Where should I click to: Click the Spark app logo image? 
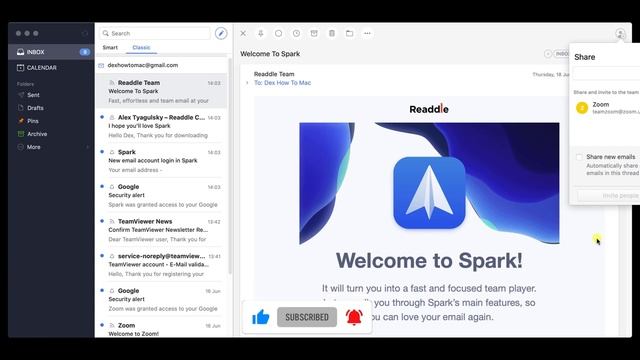429,193
